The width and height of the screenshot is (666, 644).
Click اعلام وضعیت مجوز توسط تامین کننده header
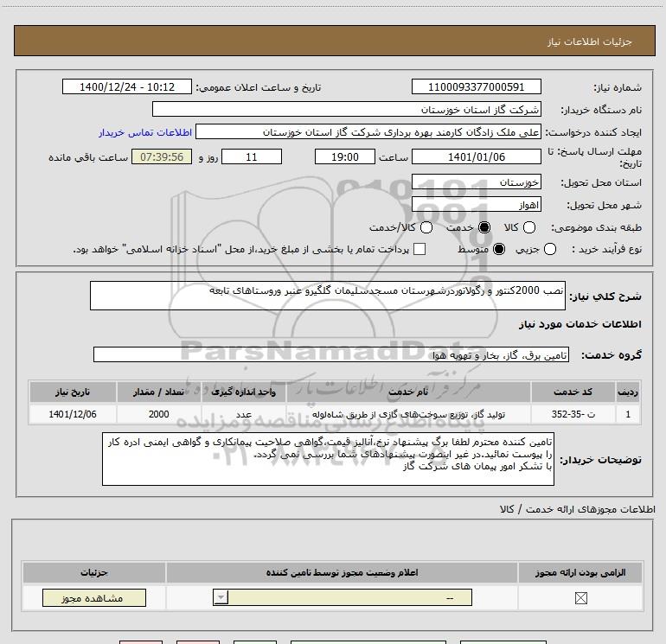tap(342, 572)
